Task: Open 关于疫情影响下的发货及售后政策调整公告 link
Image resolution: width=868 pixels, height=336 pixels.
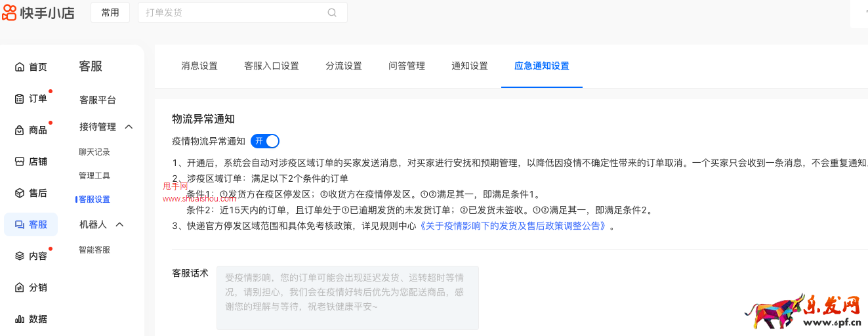Action: click(x=512, y=226)
